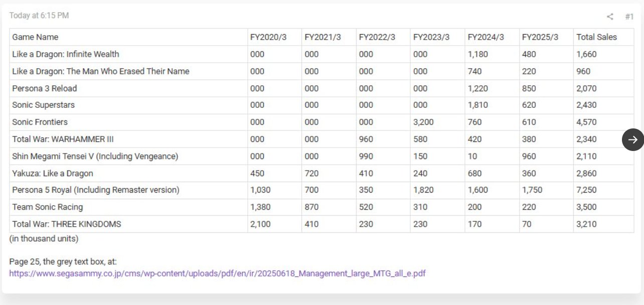Click Yakuza: Like a Dragon total 2,860
This screenshot has height=305, width=644.
click(586, 173)
